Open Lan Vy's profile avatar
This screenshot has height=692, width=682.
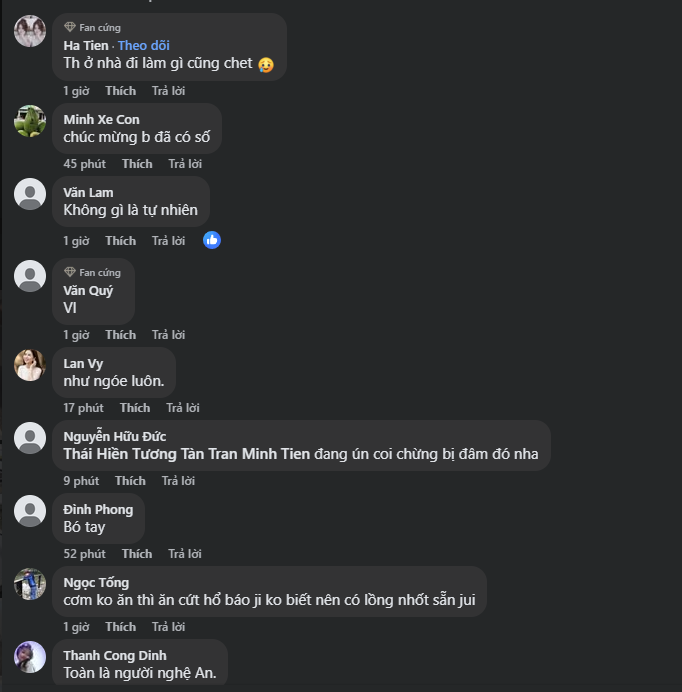30,365
